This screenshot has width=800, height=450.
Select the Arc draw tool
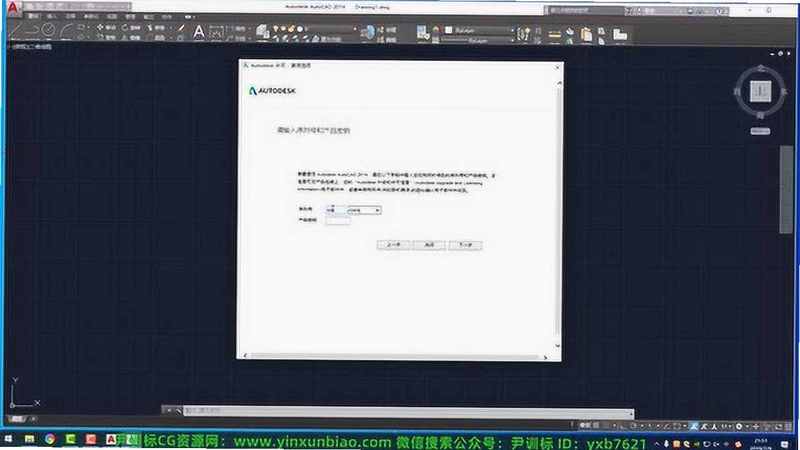coord(65,30)
